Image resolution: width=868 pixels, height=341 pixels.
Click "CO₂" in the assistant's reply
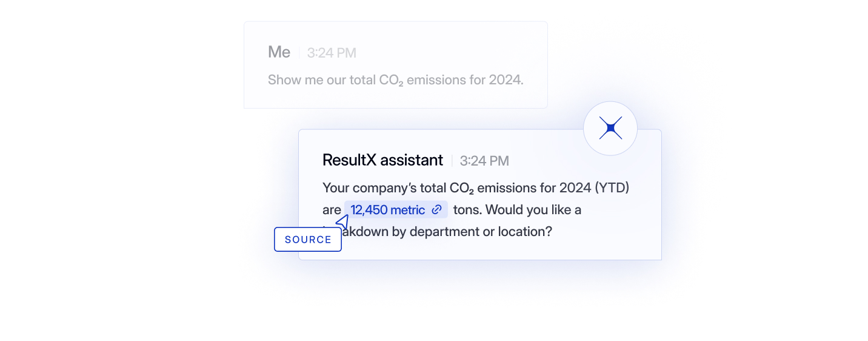[x=461, y=189]
